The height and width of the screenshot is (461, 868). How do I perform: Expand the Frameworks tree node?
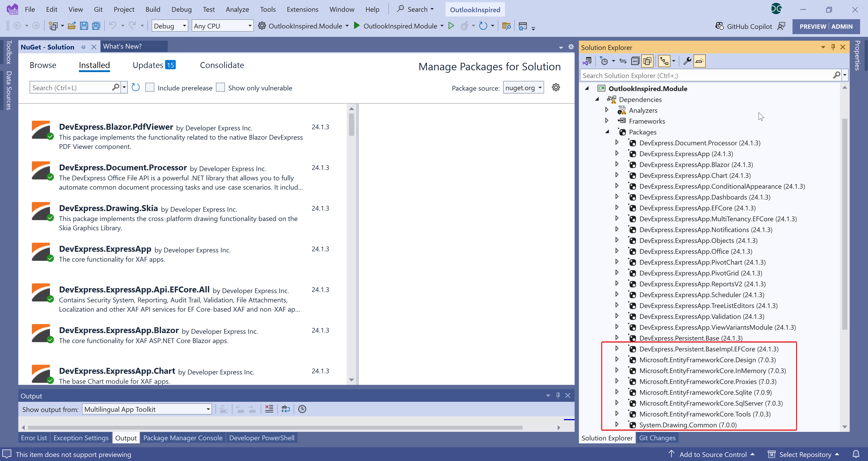pyautogui.click(x=607, y=121)
